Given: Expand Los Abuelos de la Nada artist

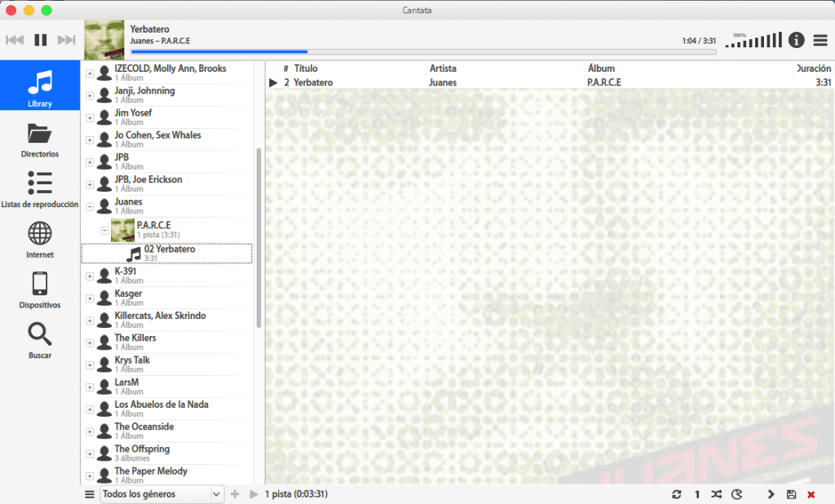Looking at the screenshot, I should tap(90, 409).
